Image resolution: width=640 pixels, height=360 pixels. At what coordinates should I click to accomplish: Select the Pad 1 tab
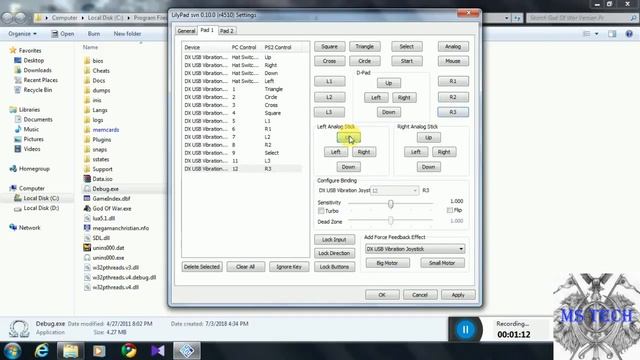207,30
